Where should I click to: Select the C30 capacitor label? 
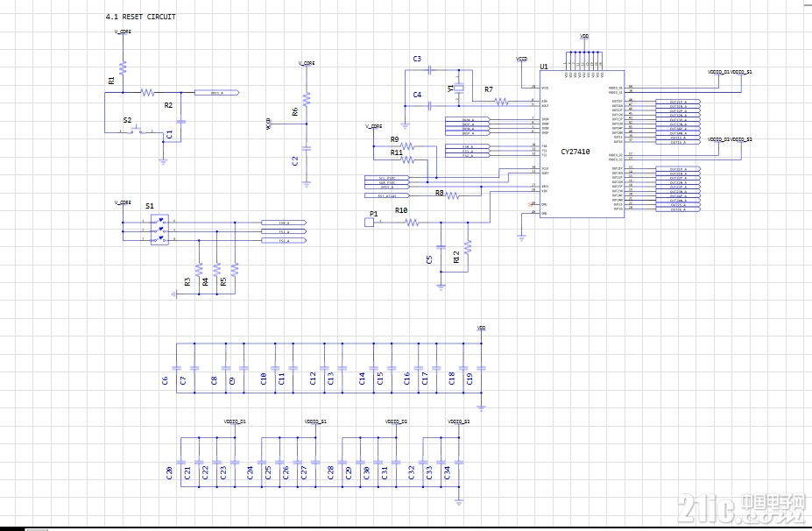[366, 472]
